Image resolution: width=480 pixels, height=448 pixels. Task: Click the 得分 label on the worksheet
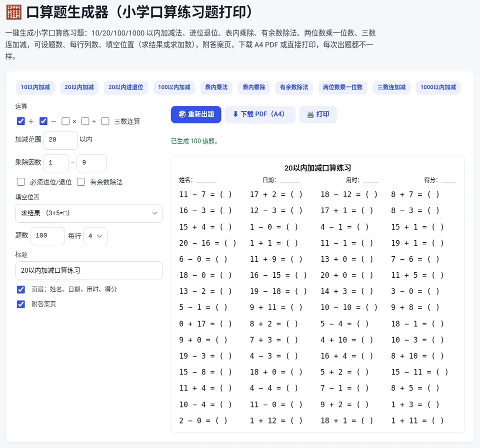[x=430, y=180]
